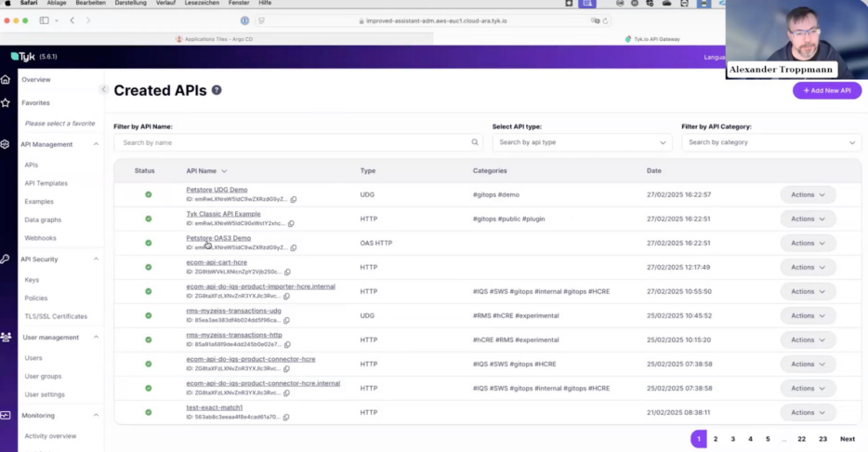Viewport: 868px width, 452px height.
Task: Open APIs in sidebar
Action: (31, 165)
